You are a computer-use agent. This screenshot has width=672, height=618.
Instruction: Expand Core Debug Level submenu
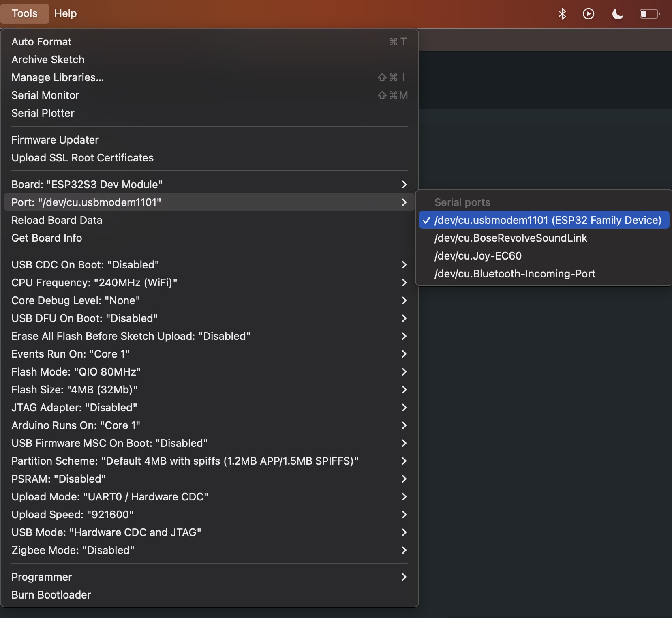coord(210,300)
